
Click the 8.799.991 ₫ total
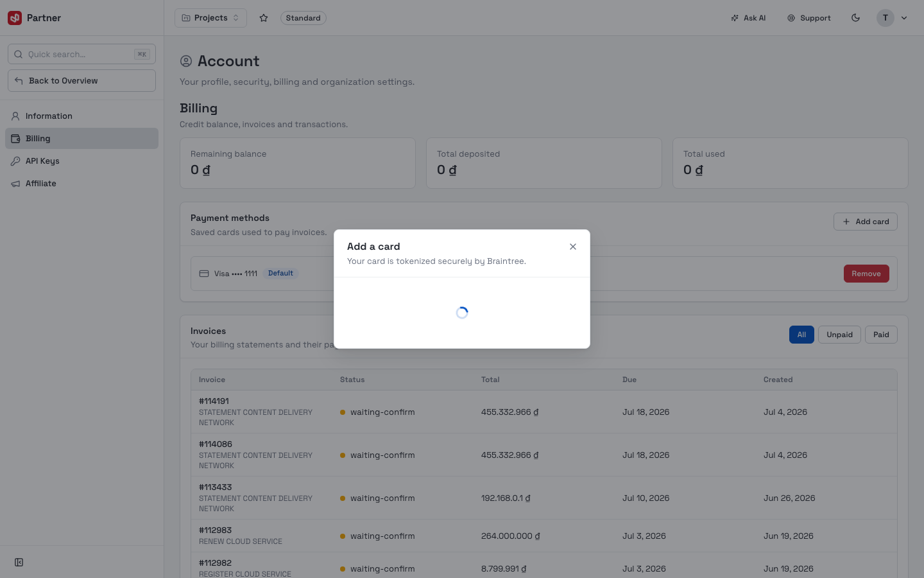click(504, 568)
